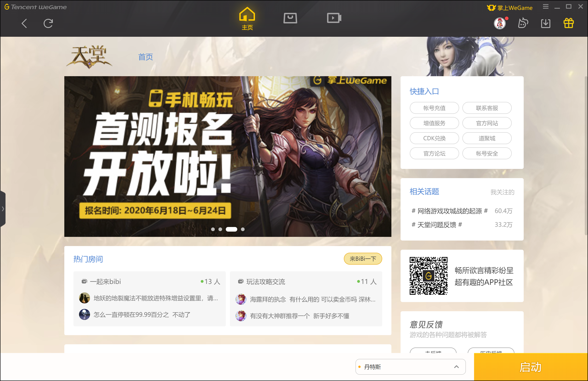Open the 丹特斯 server dropdown
The width and height of the screenshot is (588, 381).
click(410, 367)
